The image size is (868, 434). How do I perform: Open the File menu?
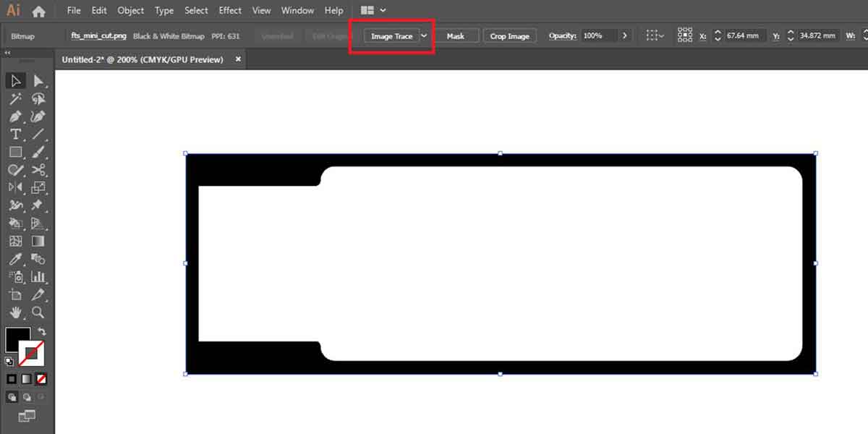74,10
